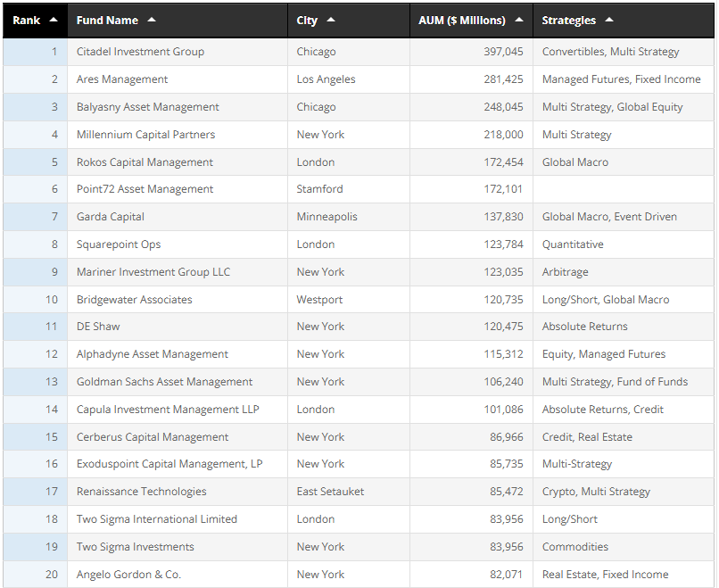Select Citadel Investment Group fund name

pos(140,52)
